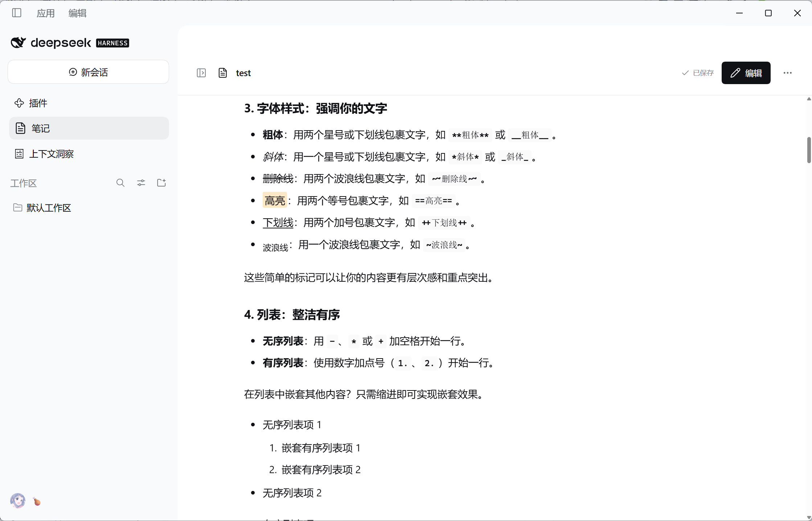Open the three-dot more options menu
812x521 pixels.
[x=788, y=73]
